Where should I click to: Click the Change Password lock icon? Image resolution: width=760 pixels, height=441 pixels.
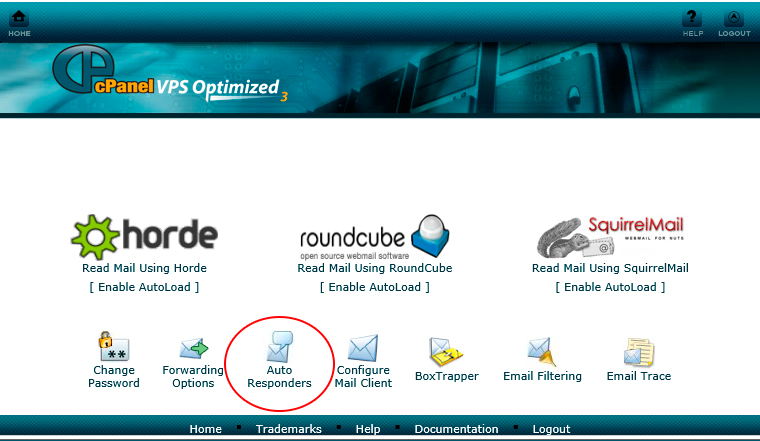pos(113,346)
